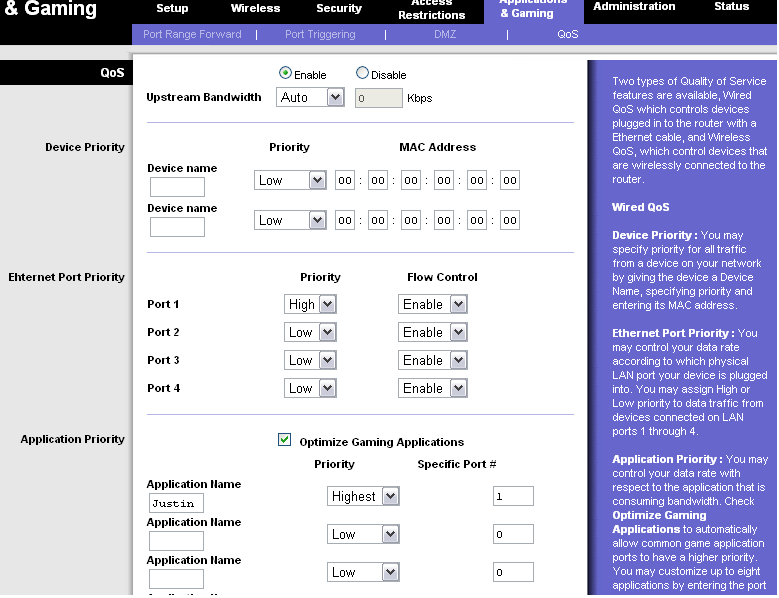This screenshot has height=598, width=779.
Task: Click third application Specific Port field
Action: coord(513,572)
